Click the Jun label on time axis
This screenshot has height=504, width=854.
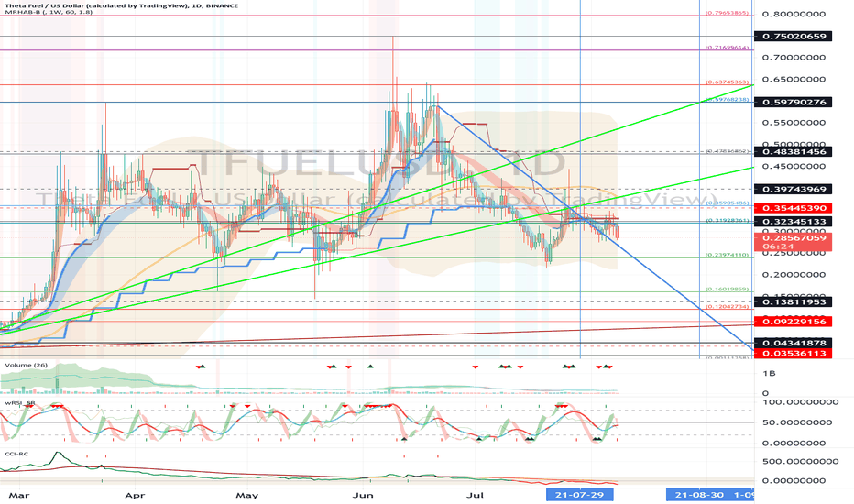[363, 495]
